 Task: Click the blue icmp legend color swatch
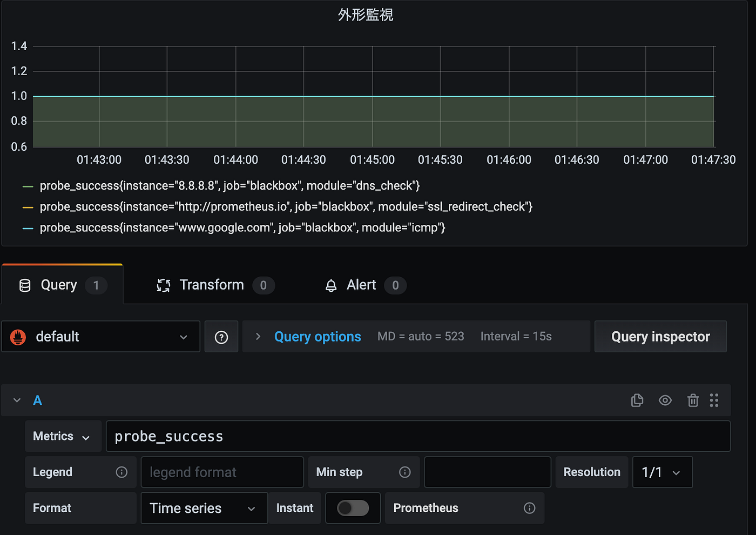tap(28, 228)
